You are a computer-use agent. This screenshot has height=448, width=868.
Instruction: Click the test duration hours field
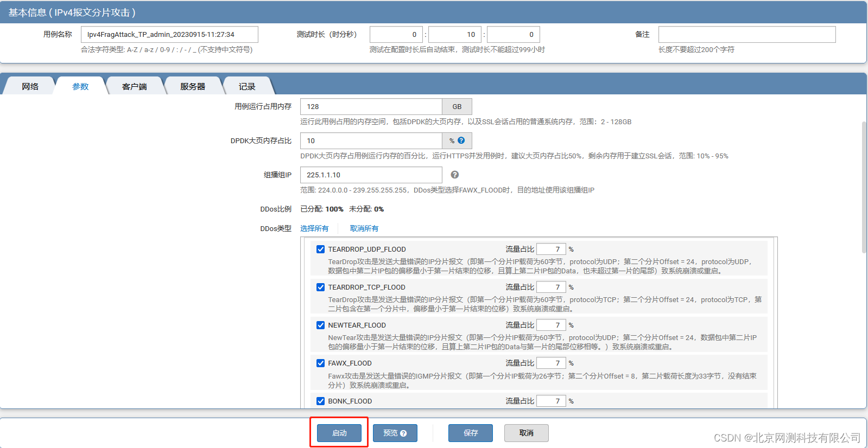pyautogui.click(x=396, y=34)
